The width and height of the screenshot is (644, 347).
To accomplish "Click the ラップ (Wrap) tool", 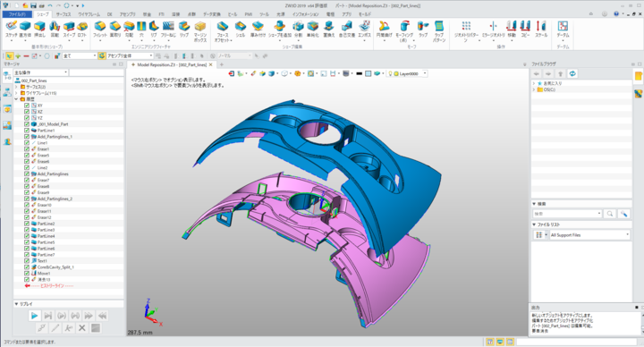I will coord(423,30).
